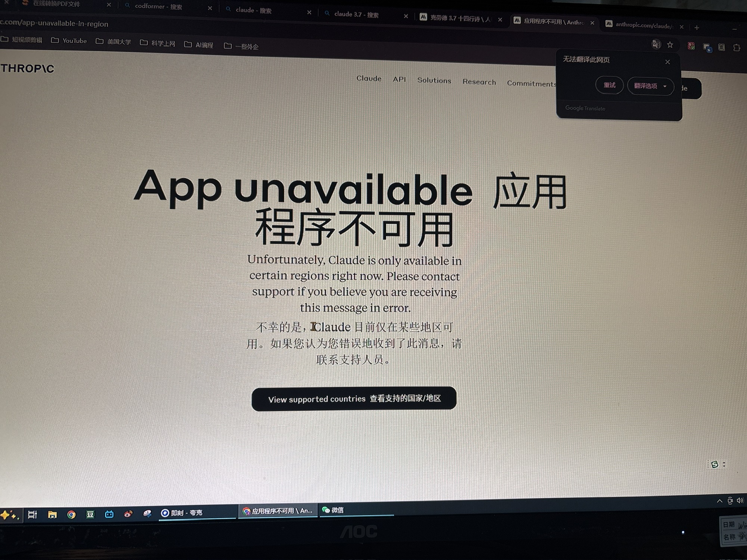The width and height of the screenshot is (747, 560).
Task: Open a new browser tab
Action: tap(697, 28)
